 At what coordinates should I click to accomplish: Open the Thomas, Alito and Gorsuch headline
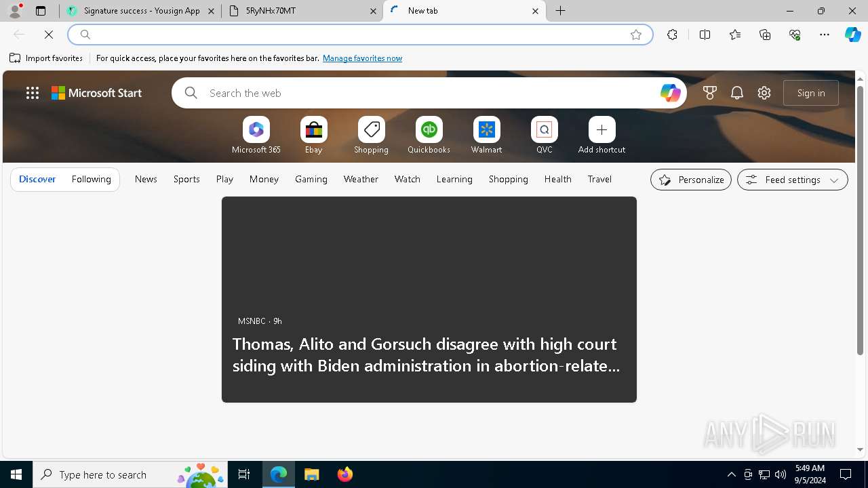pos(426,354)
